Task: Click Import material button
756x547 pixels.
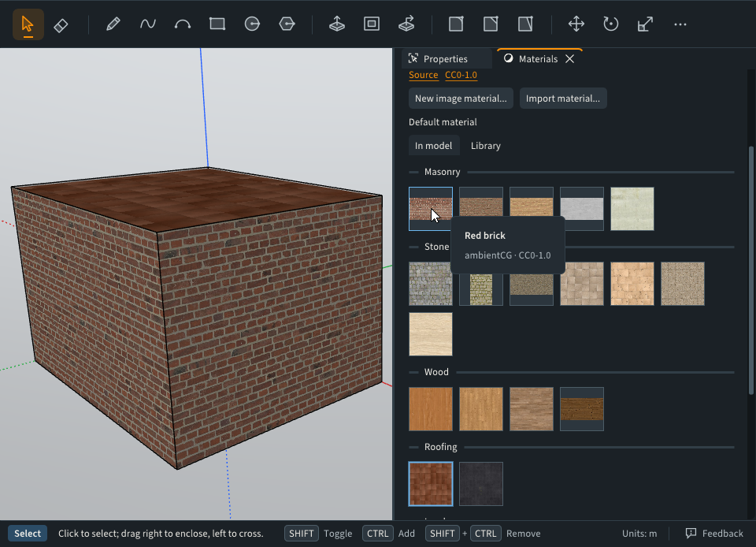Action: [562, 99]
